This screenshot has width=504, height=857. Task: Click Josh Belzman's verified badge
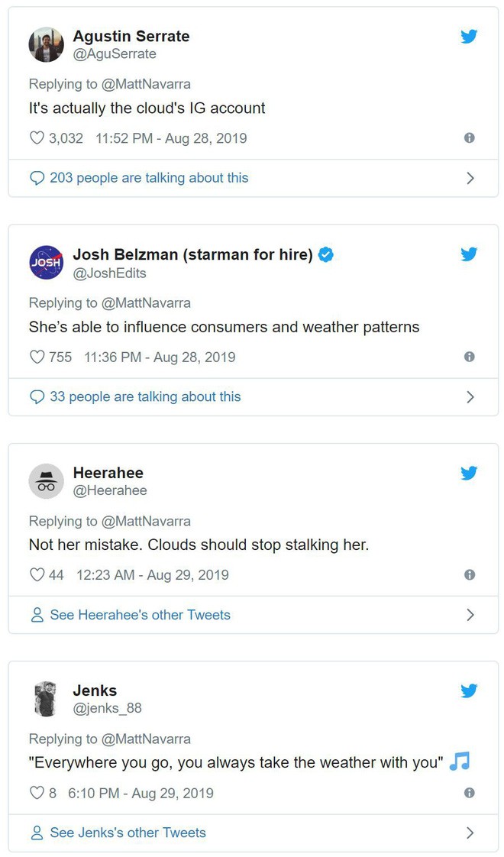click(x=326, y=254)
